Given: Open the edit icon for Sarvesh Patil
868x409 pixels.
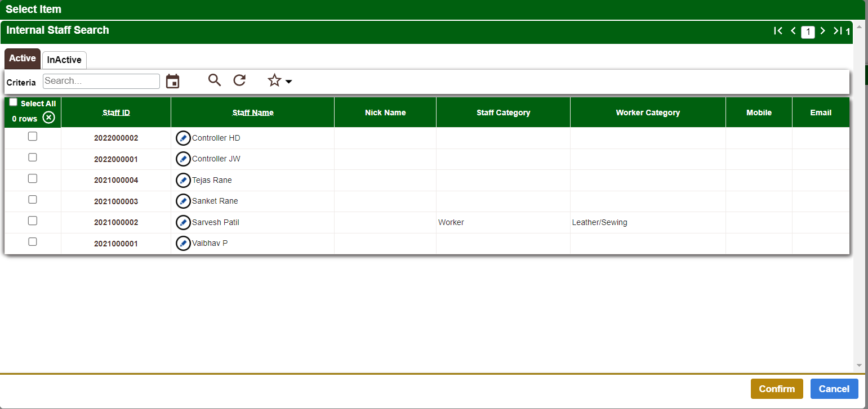Looking at the screenshot, I should coord(183,222).
